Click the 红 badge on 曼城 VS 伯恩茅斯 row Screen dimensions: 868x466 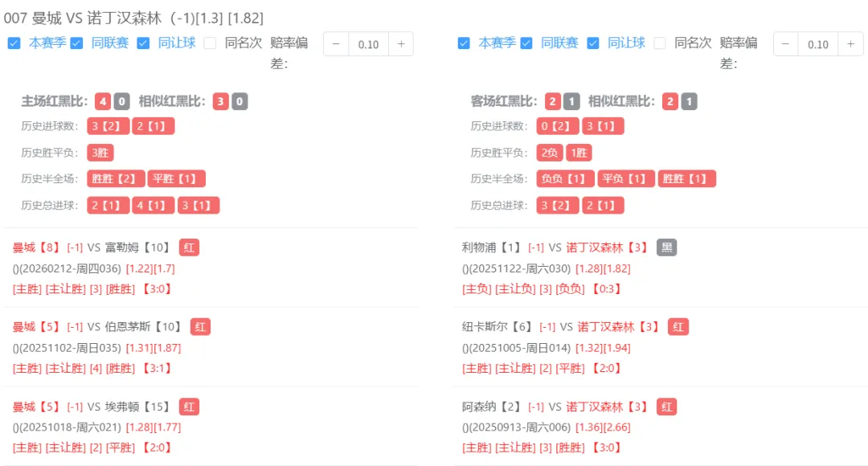200,326
